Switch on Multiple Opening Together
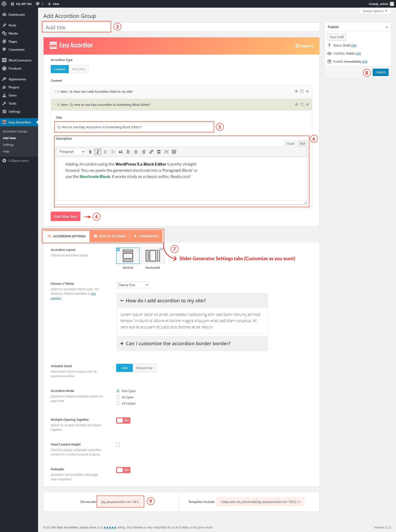Viewport: 396px width, 532px height. 123,421
